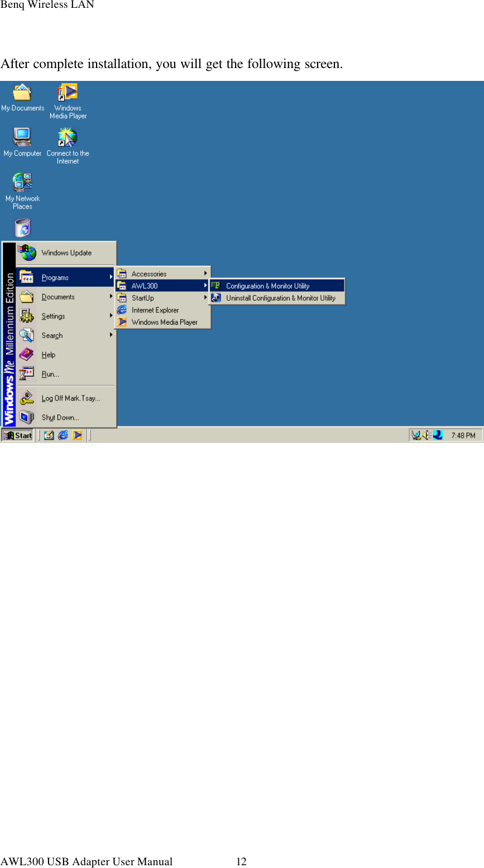Click the blue wireless utility tray icon

(x=438, y=435)
